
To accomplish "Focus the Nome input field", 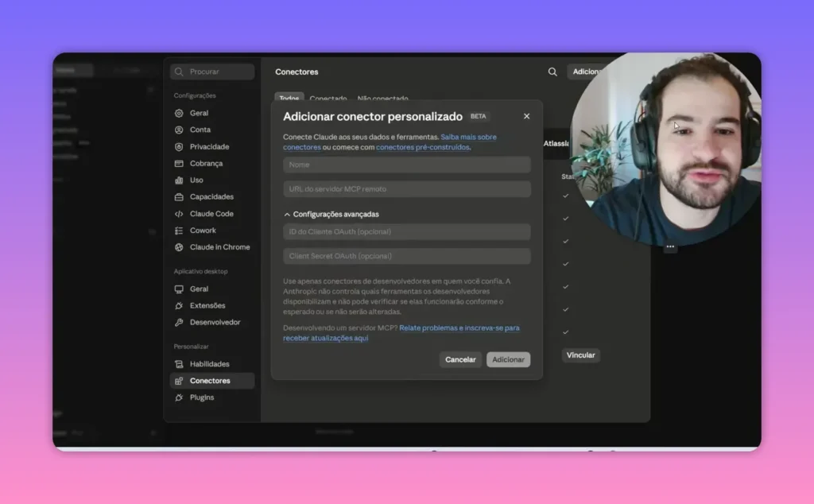I will [x=407, y=165].
